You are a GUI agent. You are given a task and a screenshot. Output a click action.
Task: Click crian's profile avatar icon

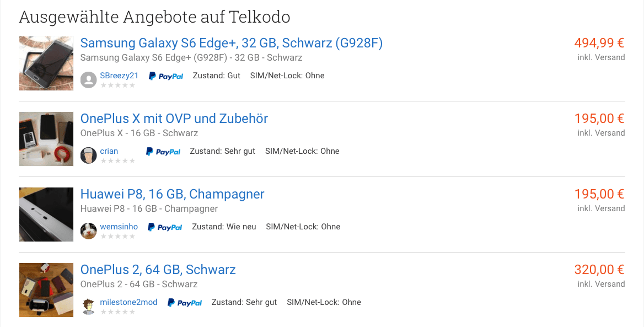pyautogui.click(x=88, y=156)
